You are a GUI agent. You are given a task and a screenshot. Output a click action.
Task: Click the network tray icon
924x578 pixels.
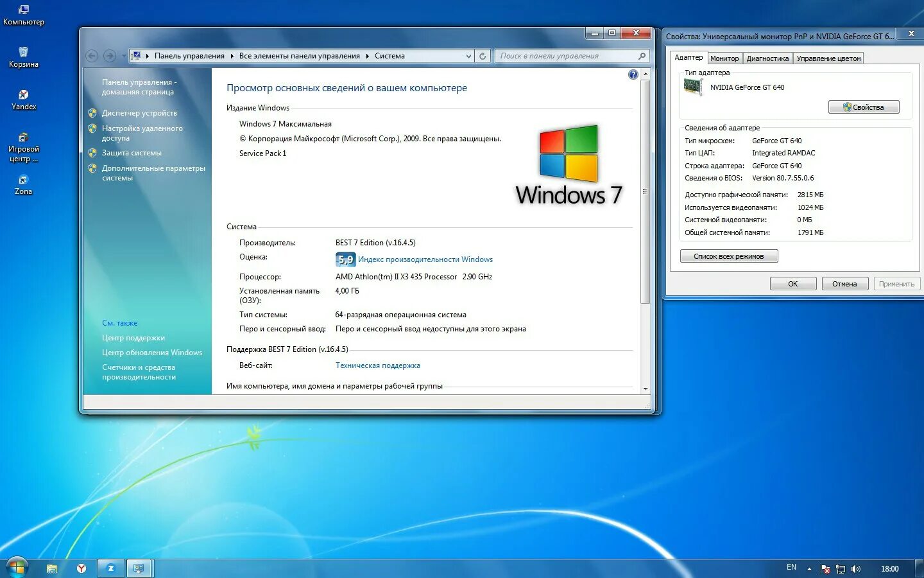[x=841, y=569]
